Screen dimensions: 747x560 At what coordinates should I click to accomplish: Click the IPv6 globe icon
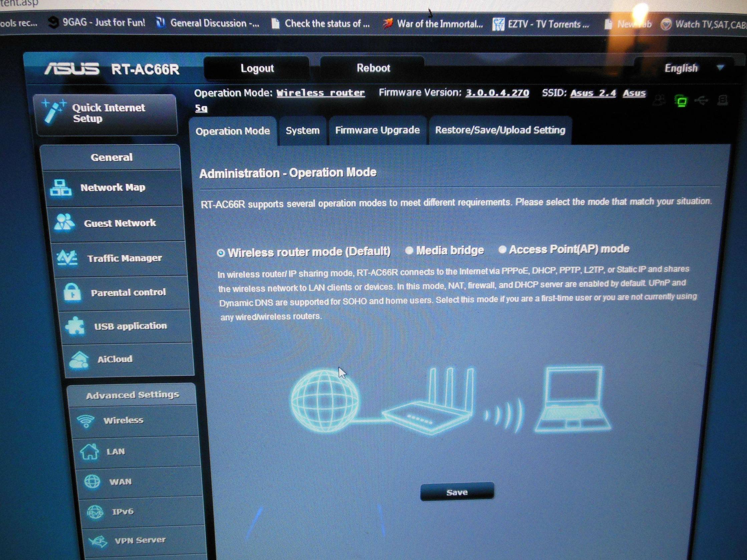point(95,512)
